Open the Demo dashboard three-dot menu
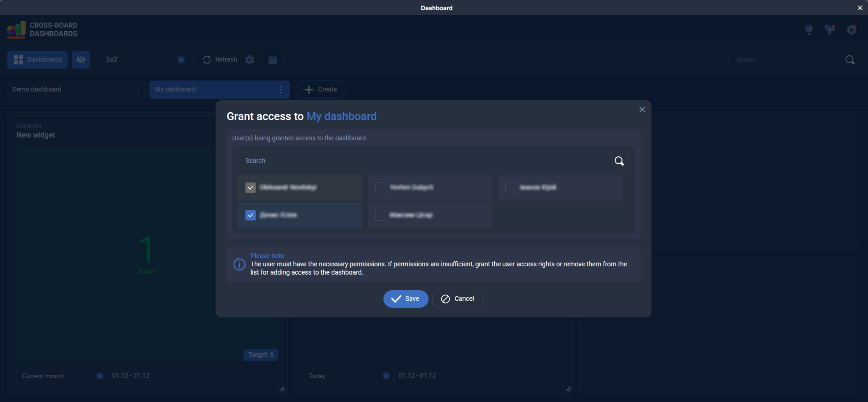Screen dimensions: 868x402 (x=138, y=90)
